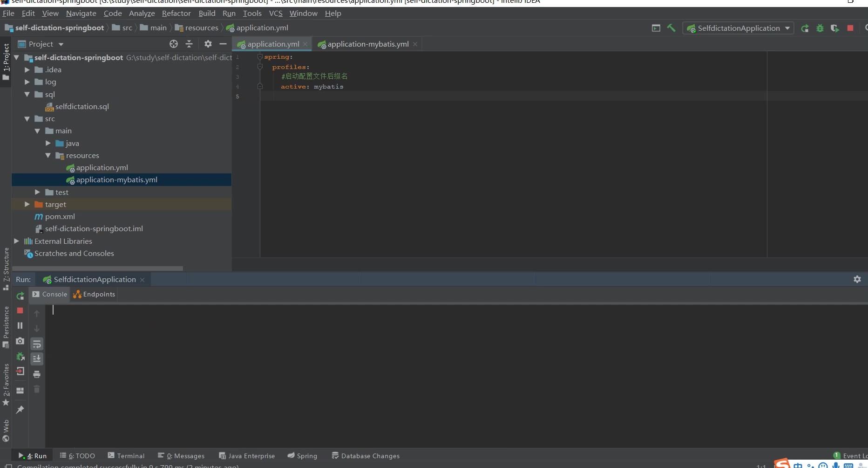Open Project panel settings gear
This screenshot has height=468, width=868.
coord(208,44)
